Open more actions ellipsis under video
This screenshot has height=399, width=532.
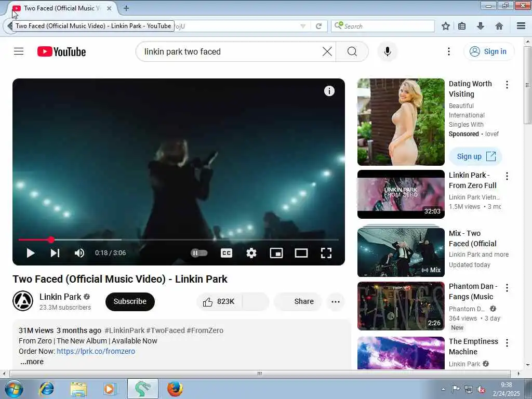tap(336, 302)
